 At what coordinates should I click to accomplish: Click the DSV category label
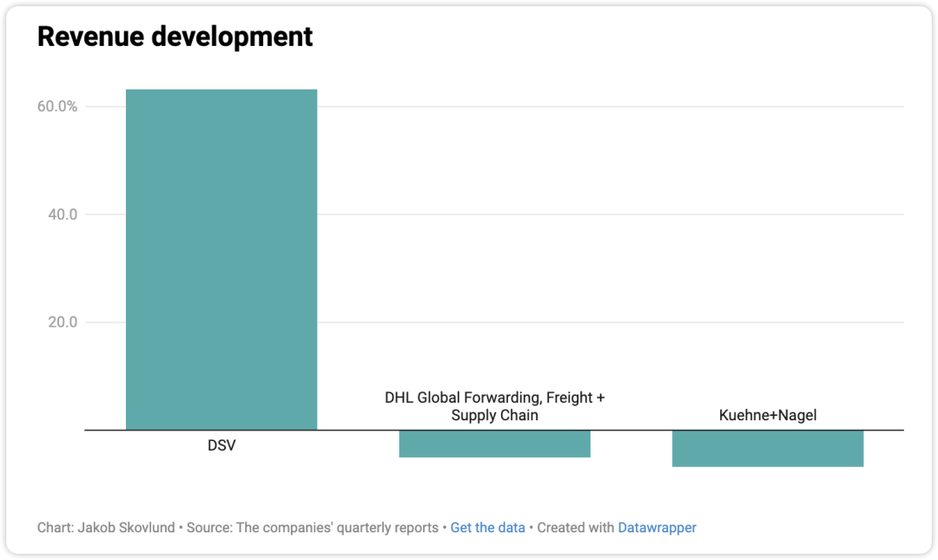(221, 446)
